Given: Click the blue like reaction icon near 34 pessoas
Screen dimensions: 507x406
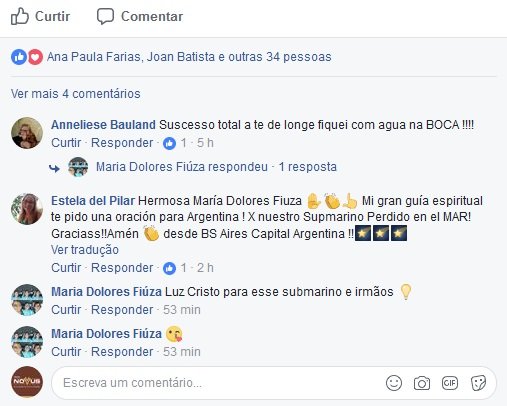Looking at the screenshot, I should pos(19,57).
